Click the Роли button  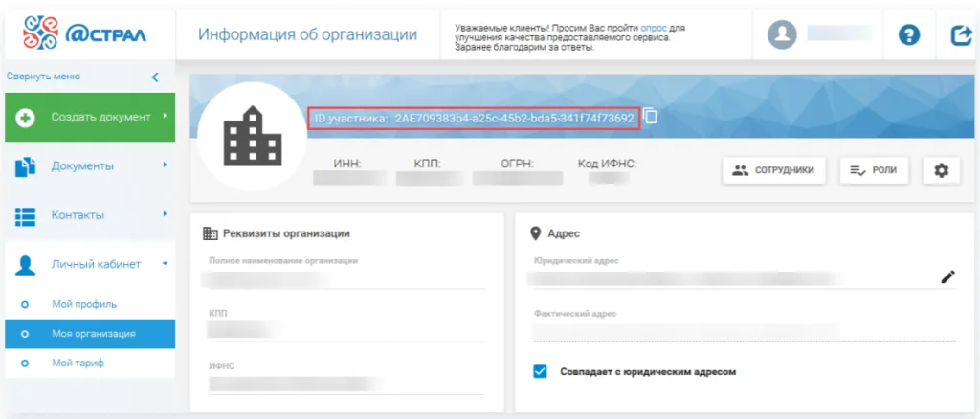click(874, 170)
